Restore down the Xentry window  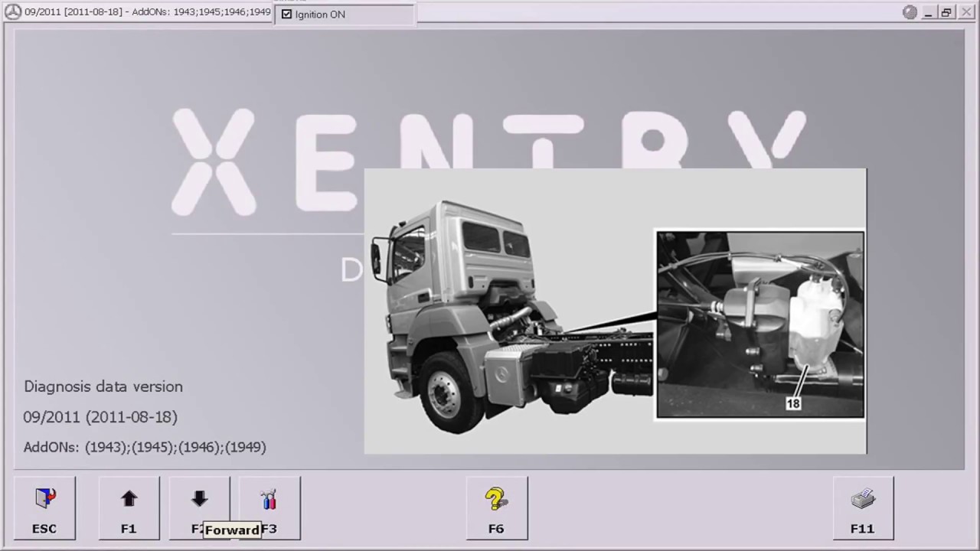pyautogui.click(x=947, y=12)
